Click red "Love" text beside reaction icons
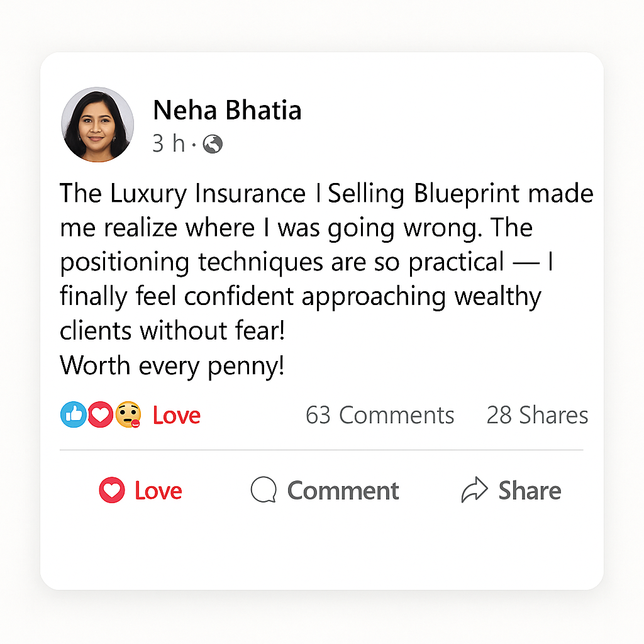 pyautogui.click(x=177, y=416)
